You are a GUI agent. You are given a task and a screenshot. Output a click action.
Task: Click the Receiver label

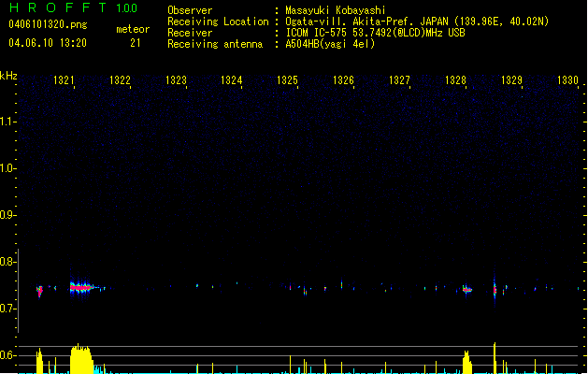pyautogui.click(x=190, y=33)
